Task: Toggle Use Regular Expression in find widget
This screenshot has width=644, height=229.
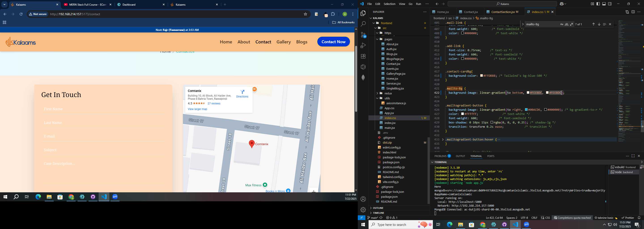Action: tap(572, 24)
